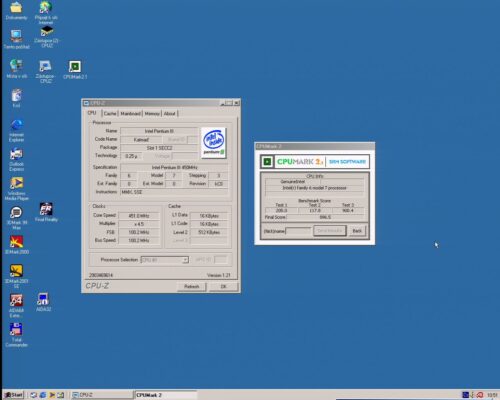Select the Windows Media Player desktop icon
The width and height of the screenshot is (500, 400).
(16, 189)
